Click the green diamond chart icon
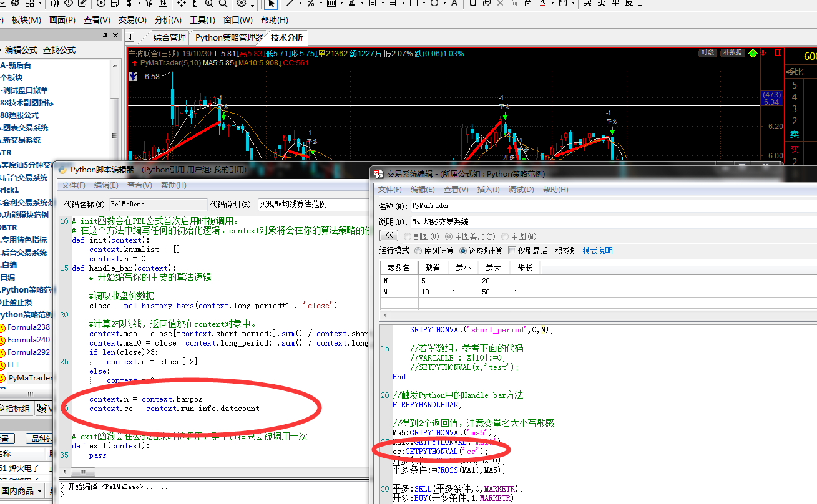This screenshot has height=504, width=817. click(x=753, y=53)
